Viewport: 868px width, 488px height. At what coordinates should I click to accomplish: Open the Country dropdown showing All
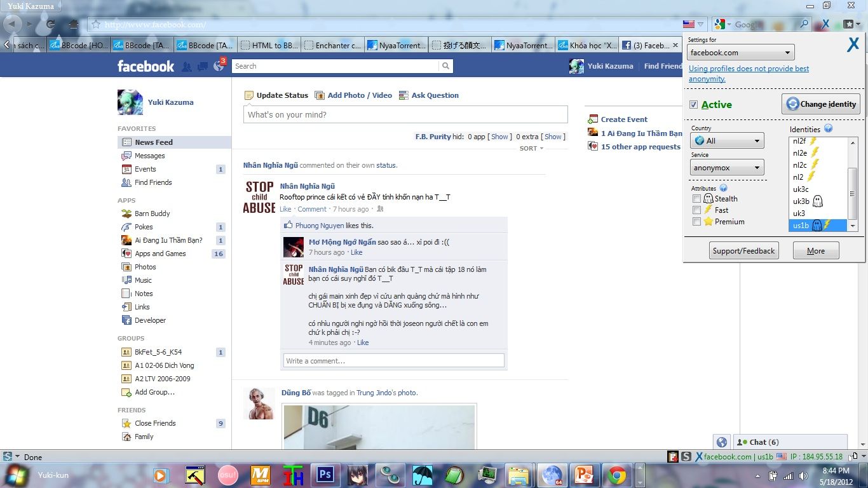pyautogui.click(x=727, y=140)
